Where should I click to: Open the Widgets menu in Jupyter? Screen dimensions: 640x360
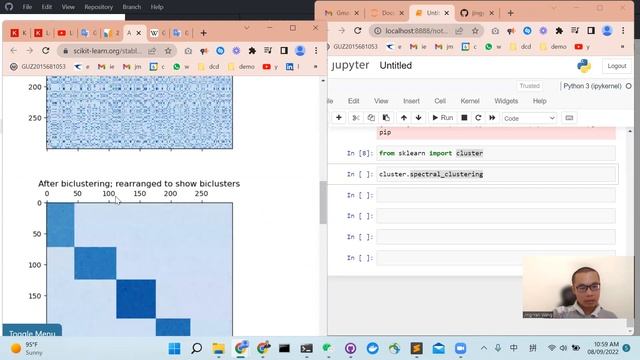click(x=506, y=101)
